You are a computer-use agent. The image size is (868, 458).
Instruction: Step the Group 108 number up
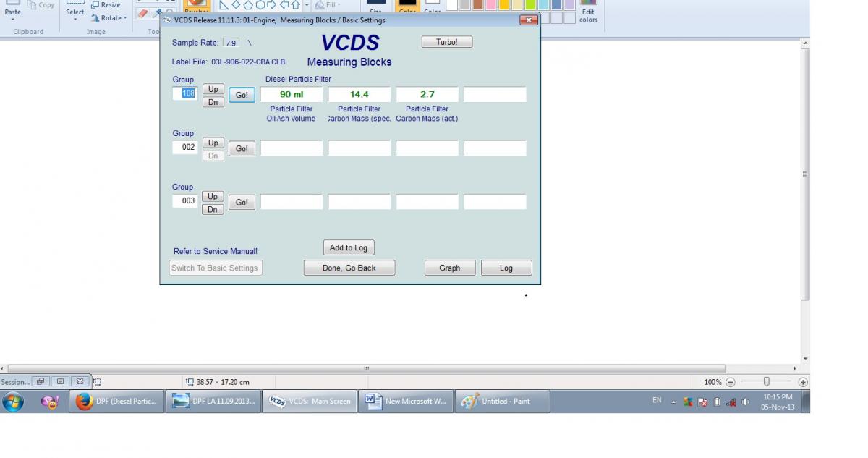213,89
